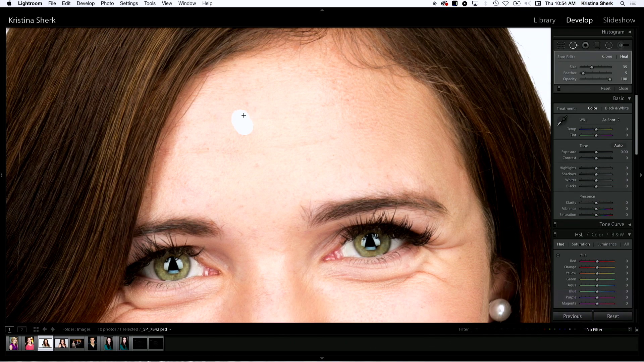The height and width of the screenshot is (362, 644).
Task: Open grid view from filmstrip icon
Action: [36, 329]
